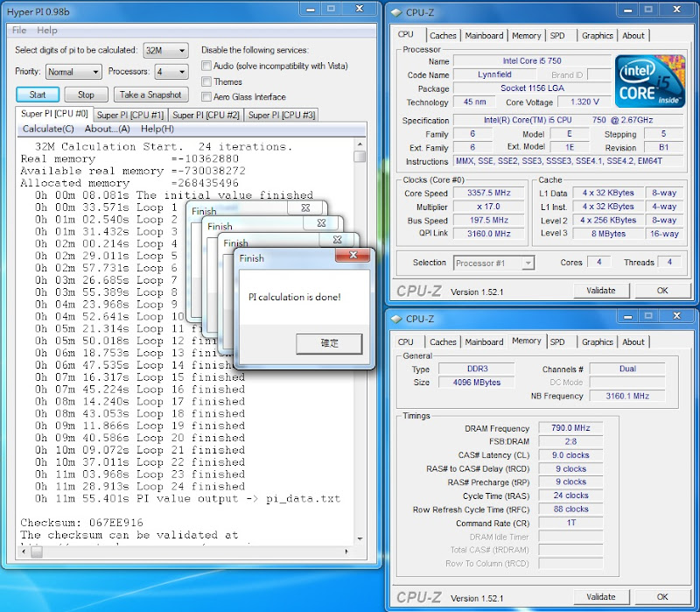
Task: Open the File menu in Hyper PI
Action: point(19,30)
